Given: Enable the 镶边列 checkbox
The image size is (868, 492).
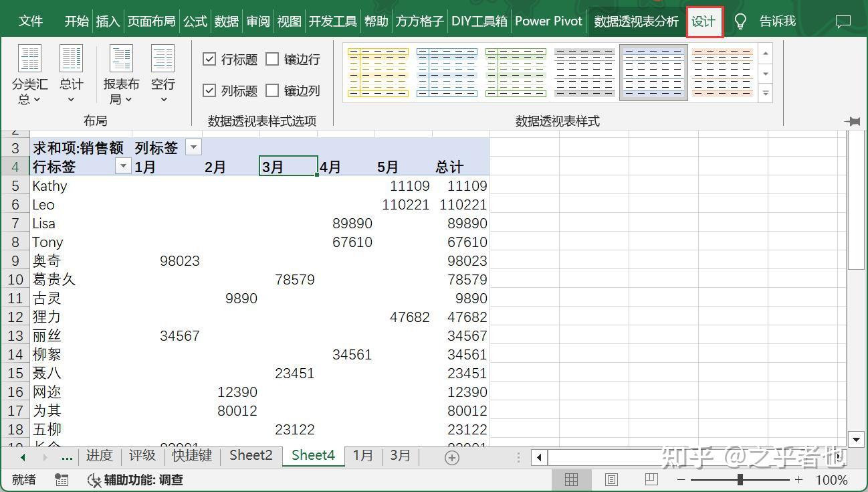Looking at the screenshot, I should click(x=272, y=90).
